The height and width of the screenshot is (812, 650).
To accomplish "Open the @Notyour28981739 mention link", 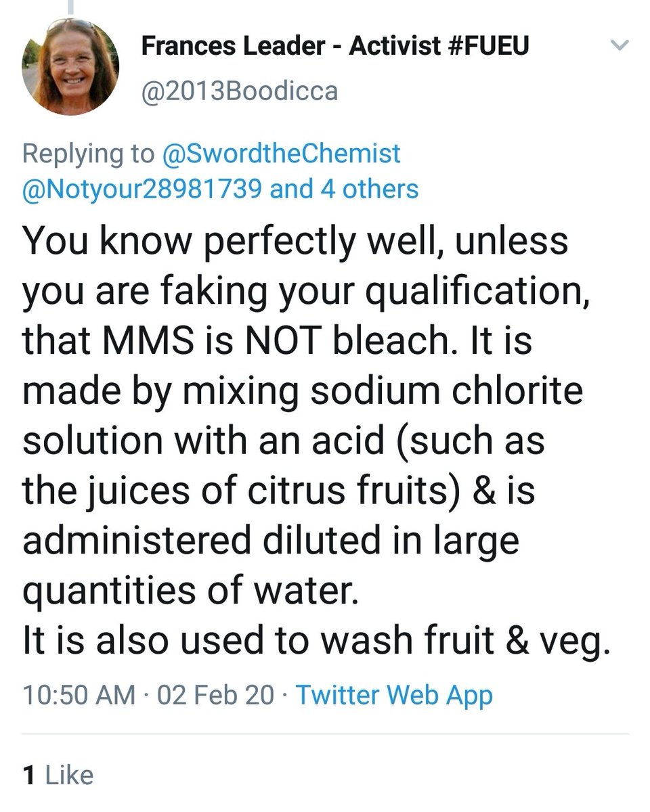I will pos(142,189).
